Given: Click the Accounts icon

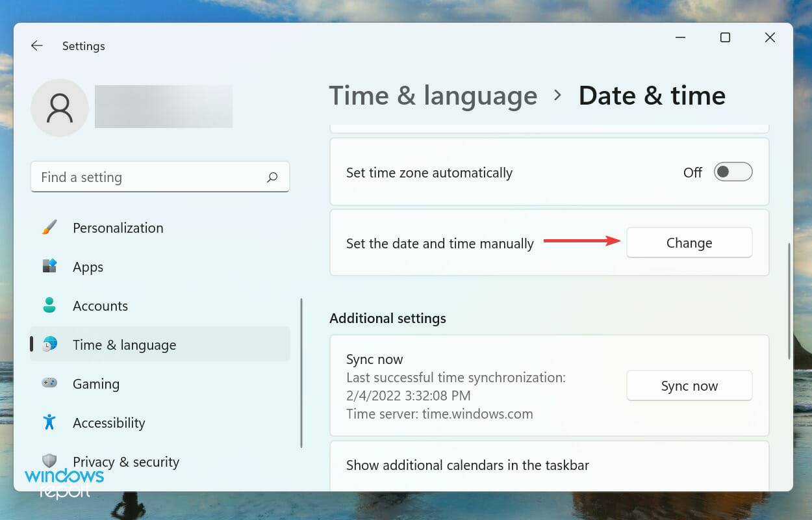Looking at the screenshot, I should [48, 305].
